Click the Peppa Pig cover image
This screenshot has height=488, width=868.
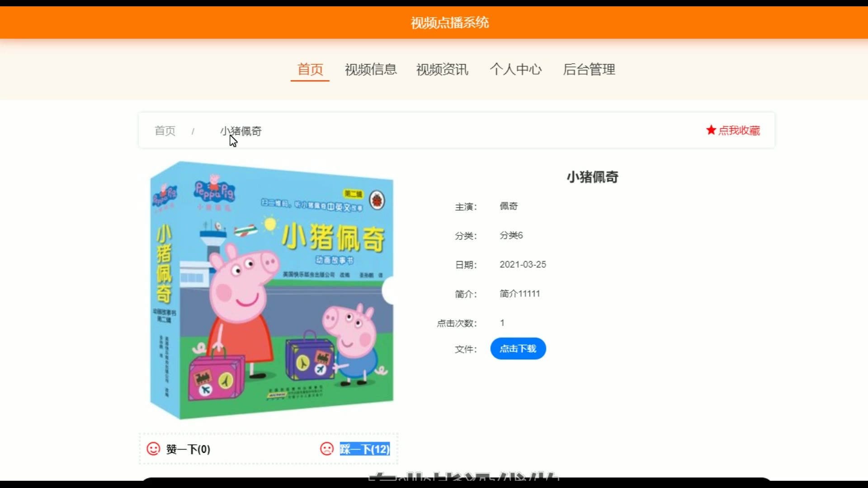click(x=271, y=289)
